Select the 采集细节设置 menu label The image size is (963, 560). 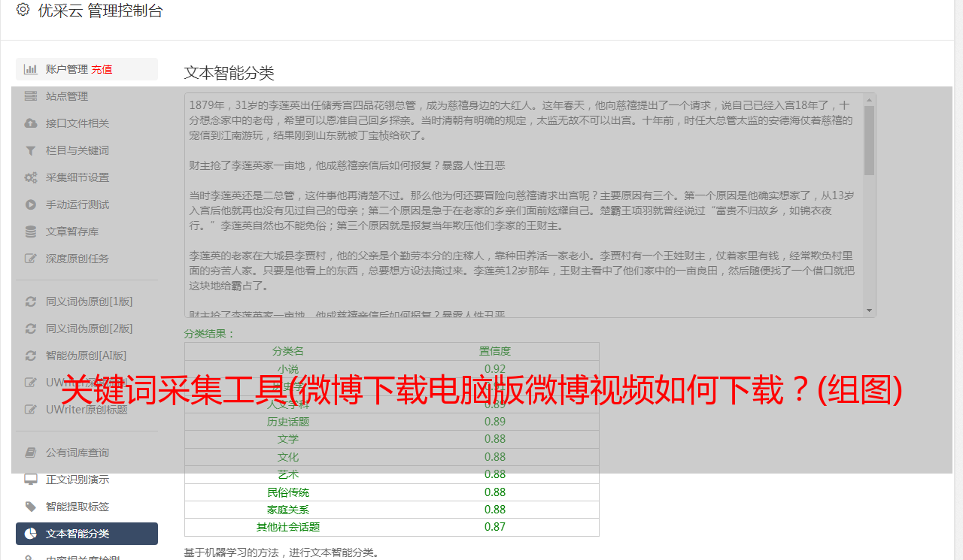(x=77, y=177)
